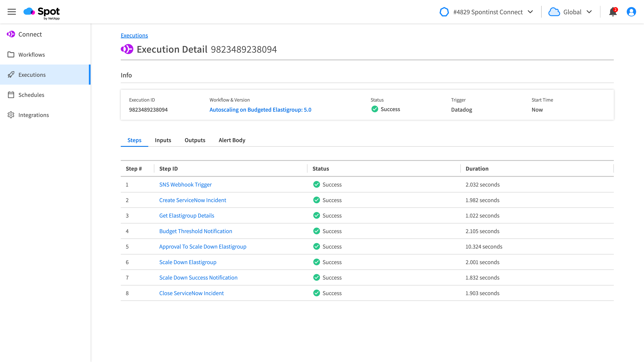Viewport: 644px width, 362px height.
Task: Click duration 2.032 seconds
Action: 482,185
